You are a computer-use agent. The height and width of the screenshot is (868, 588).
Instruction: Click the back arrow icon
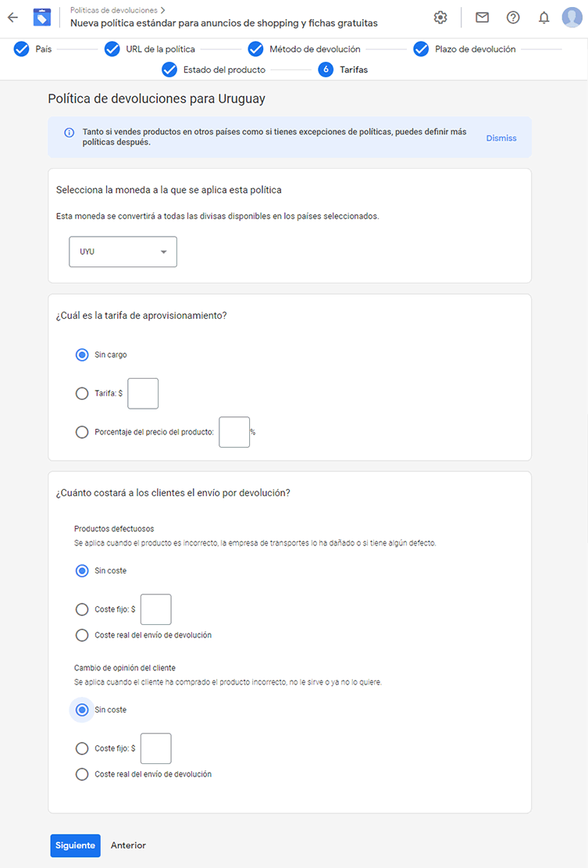(x=12, y=17)
